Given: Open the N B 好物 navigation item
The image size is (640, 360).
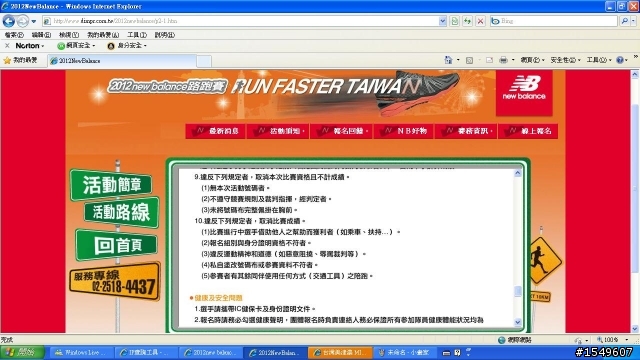Looking at the screenshot, I should point(404,131).
